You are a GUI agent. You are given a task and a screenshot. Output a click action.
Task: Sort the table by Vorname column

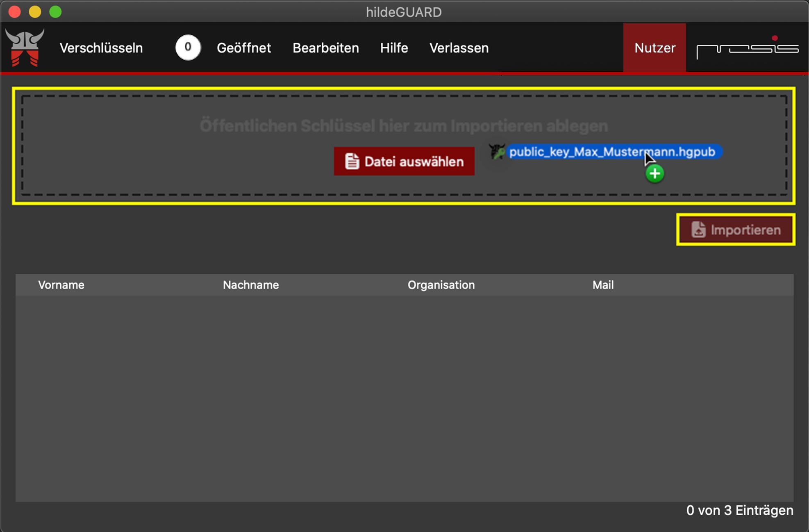pyautogui.click(x=61, y=285)
